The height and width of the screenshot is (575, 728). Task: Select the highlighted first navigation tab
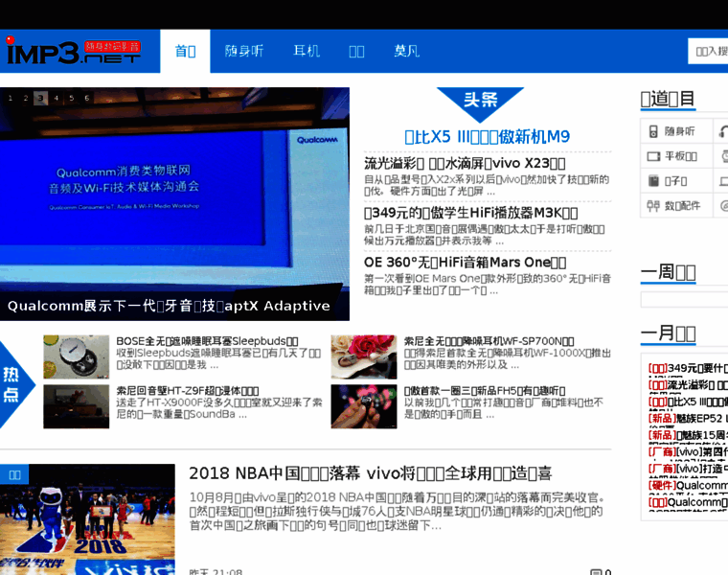click(185, 51)
